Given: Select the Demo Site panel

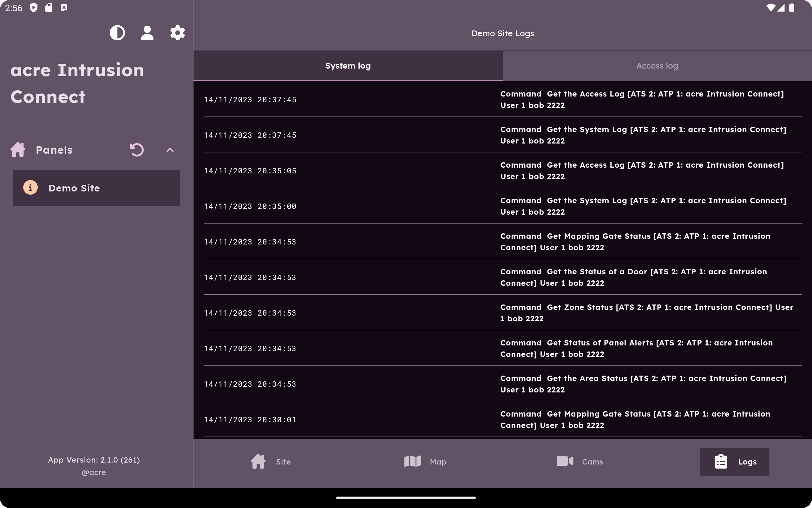Looking at the screenshot, I should pyautogui.click(x=96, y=188).
